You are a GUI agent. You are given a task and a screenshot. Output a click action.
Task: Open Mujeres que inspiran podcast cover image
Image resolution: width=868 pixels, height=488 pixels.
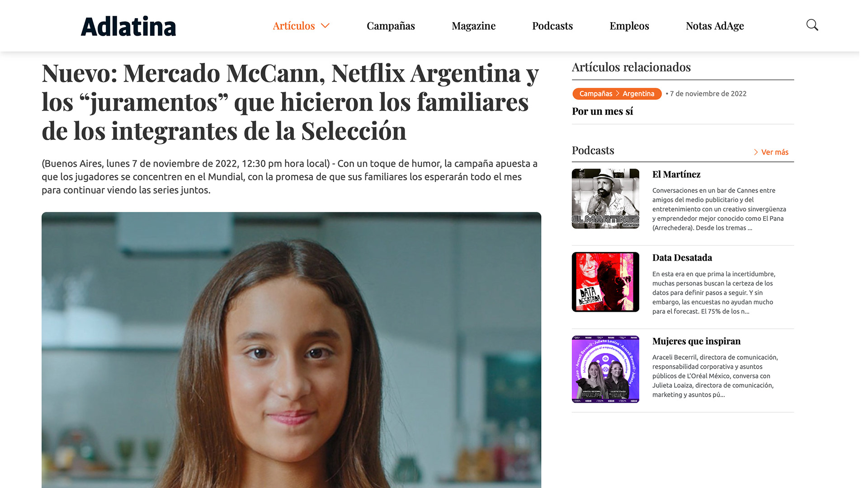605,369
